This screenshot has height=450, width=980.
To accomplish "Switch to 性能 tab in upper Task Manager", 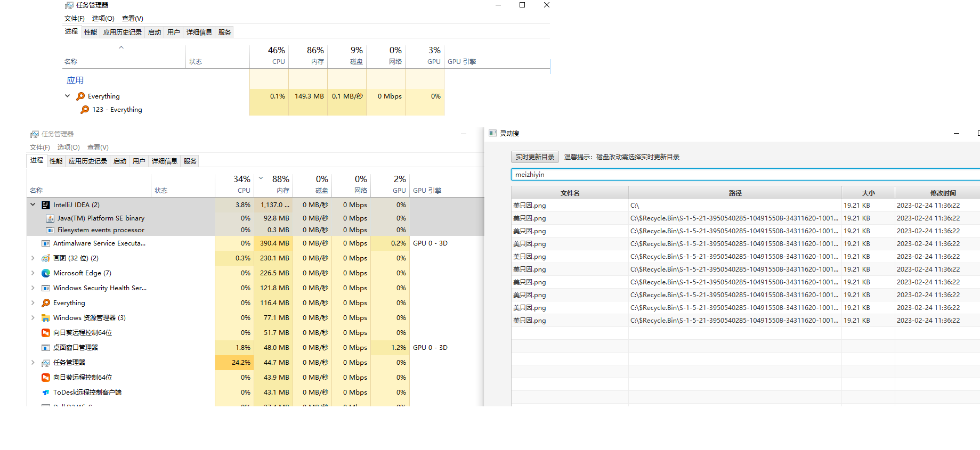I will point(91,32).
